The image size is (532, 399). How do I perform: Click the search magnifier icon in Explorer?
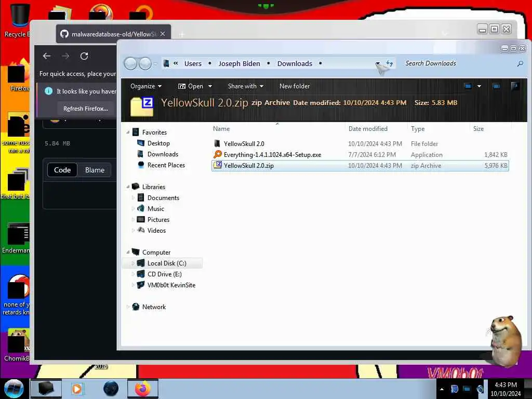pyautogui.click(x=520, y=63)
